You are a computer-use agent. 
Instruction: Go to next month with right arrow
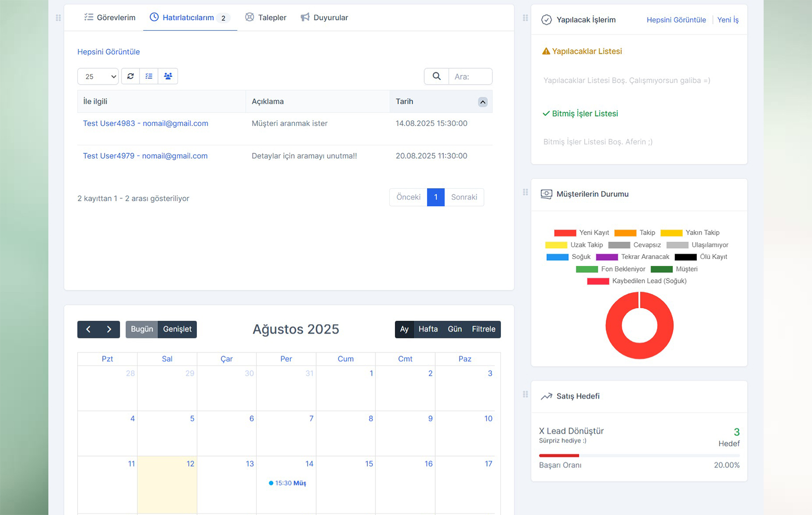(x=109, y=329)
